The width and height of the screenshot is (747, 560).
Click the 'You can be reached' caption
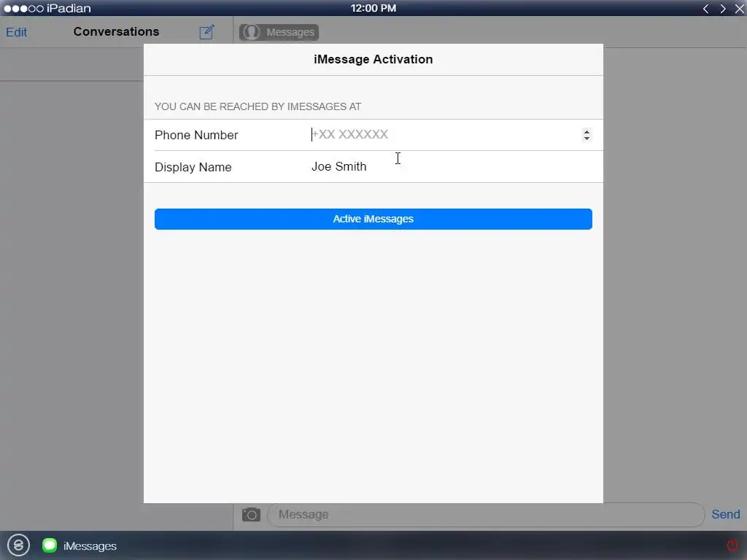tap(258, 106)
